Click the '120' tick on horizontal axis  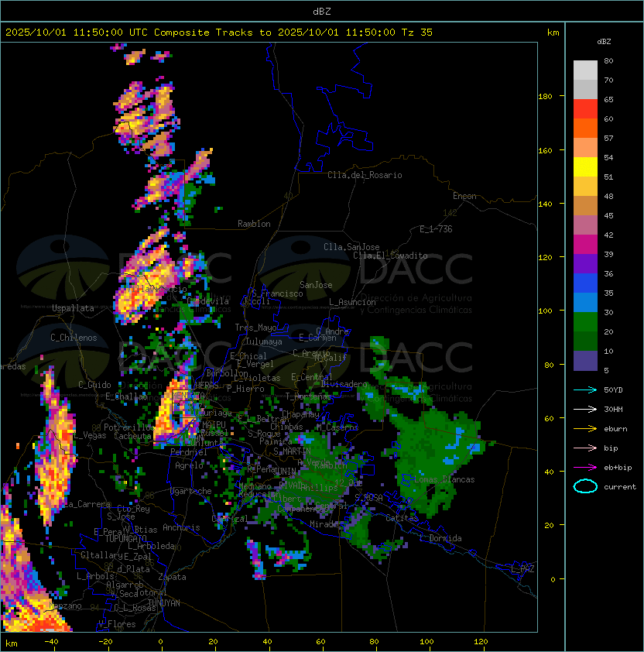click(481, 642)
